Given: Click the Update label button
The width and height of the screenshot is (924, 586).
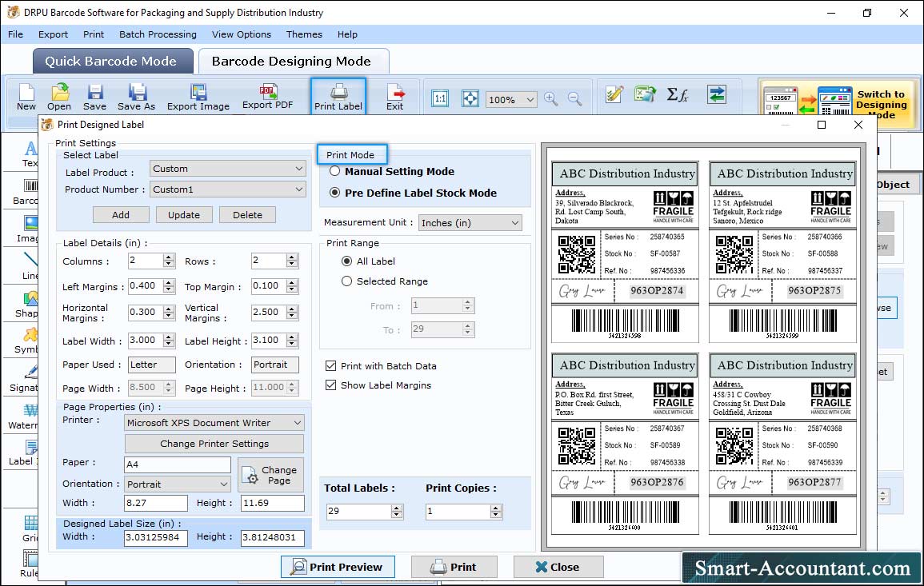Looking at the screenshot, I should (x=184, y=215).
